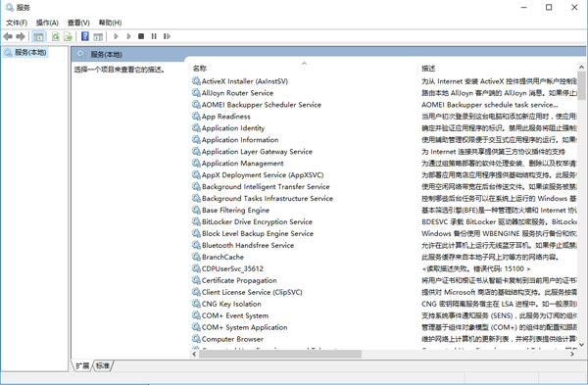Open the Help toolbar icon
This screenshot has height=385, width=588.
pyautogui.click(x=85, y=36)
